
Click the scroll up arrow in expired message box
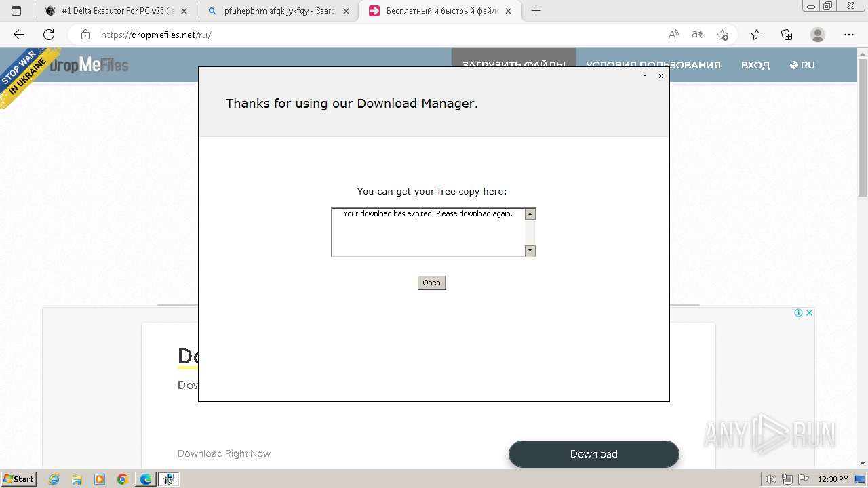coord(530,214)
